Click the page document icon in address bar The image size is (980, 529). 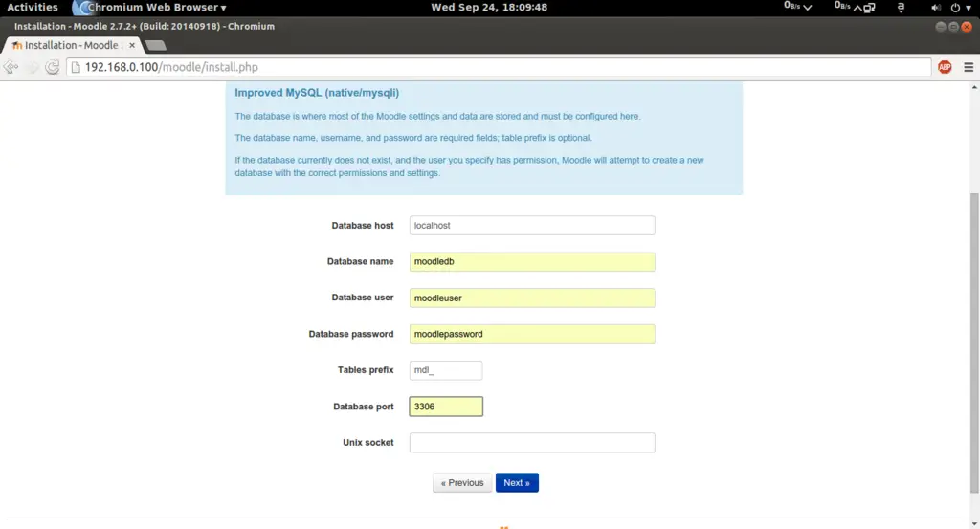point(76,67)
